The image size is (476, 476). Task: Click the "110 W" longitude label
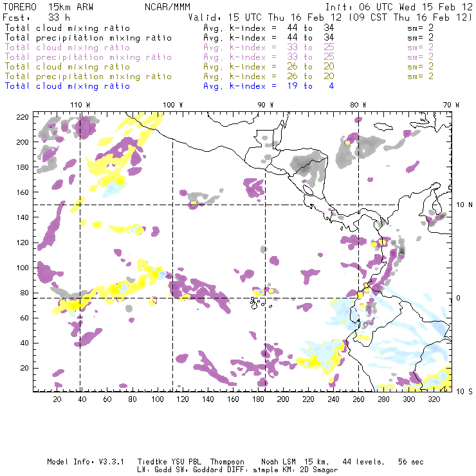click(80, 105)
